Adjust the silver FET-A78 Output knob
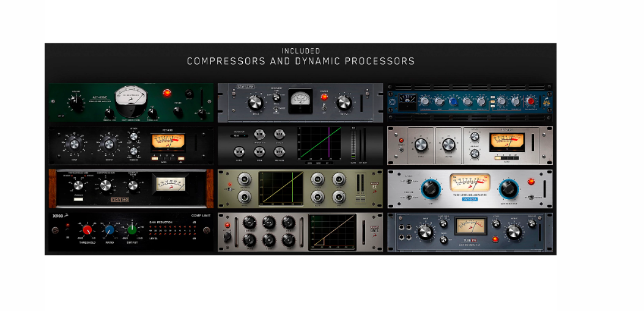The height and width of the screenshot is (311, 644). point(448,144)
